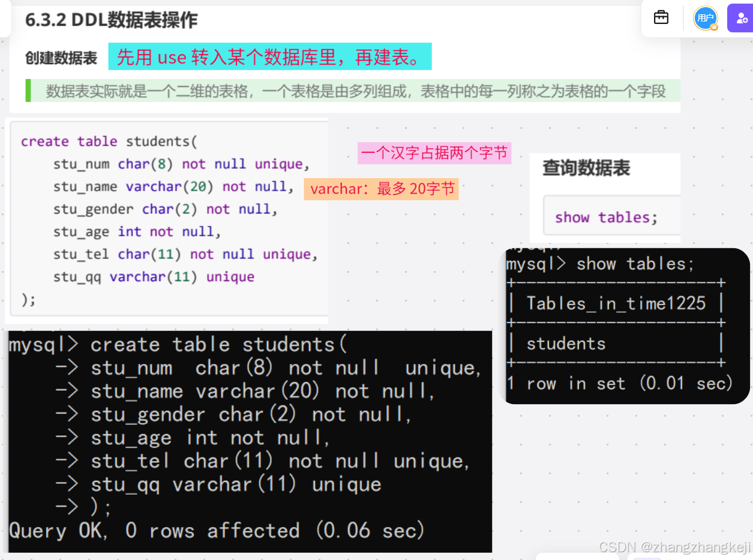Select the '查询数据表' heading
The height and width of the screenshot is (560, 753).
pyautogui.click(x=586, y=168)
